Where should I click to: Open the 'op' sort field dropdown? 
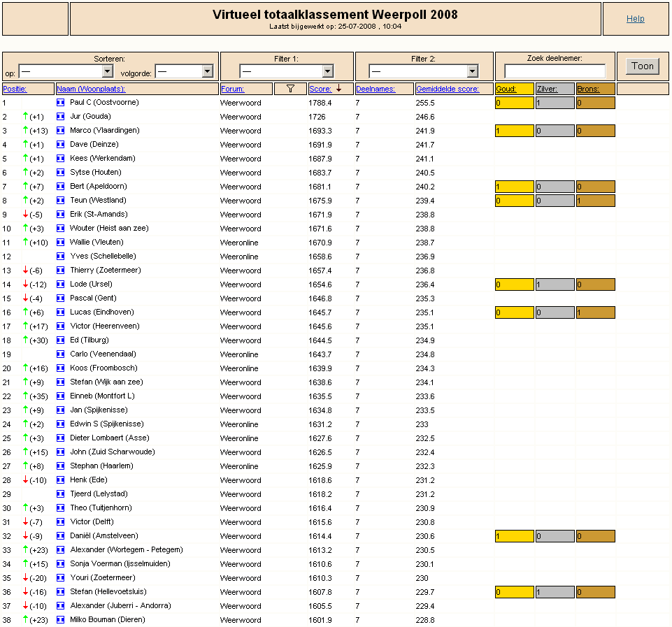tap(66, 71)
